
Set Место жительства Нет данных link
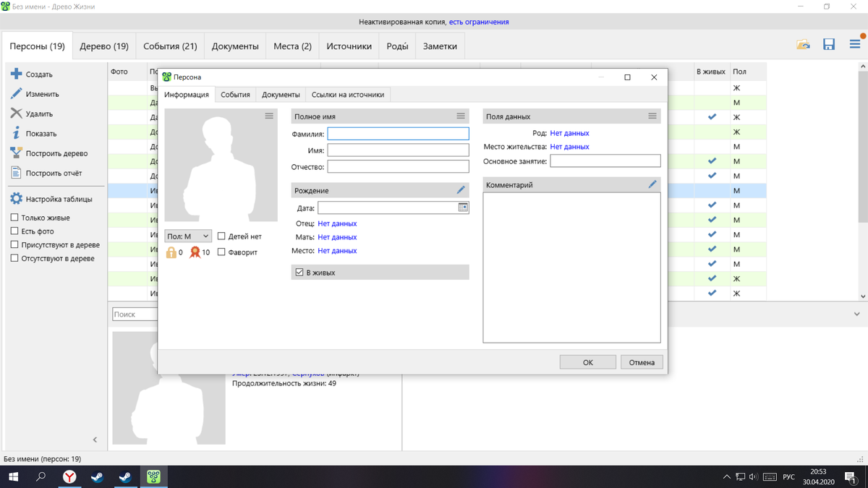coord(569,147)
